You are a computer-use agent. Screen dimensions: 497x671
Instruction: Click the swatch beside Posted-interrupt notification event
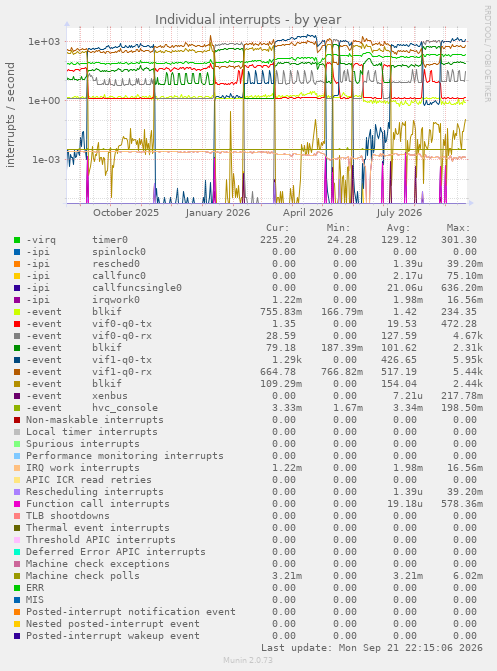tap(17, 612)
